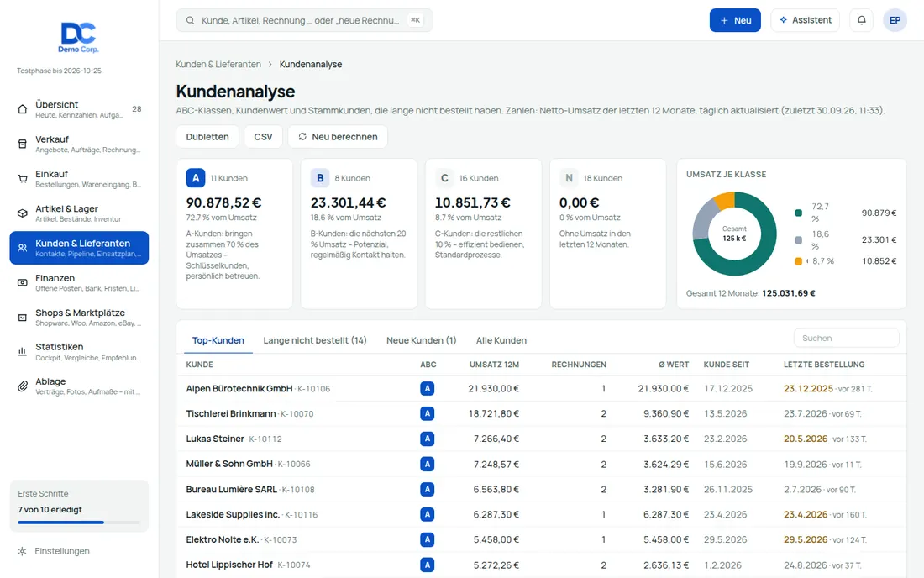The image size is (924, 578).
Task: Open Neue Kunden (1) tab
Action: pyautogui.click(x=422, y=340)
